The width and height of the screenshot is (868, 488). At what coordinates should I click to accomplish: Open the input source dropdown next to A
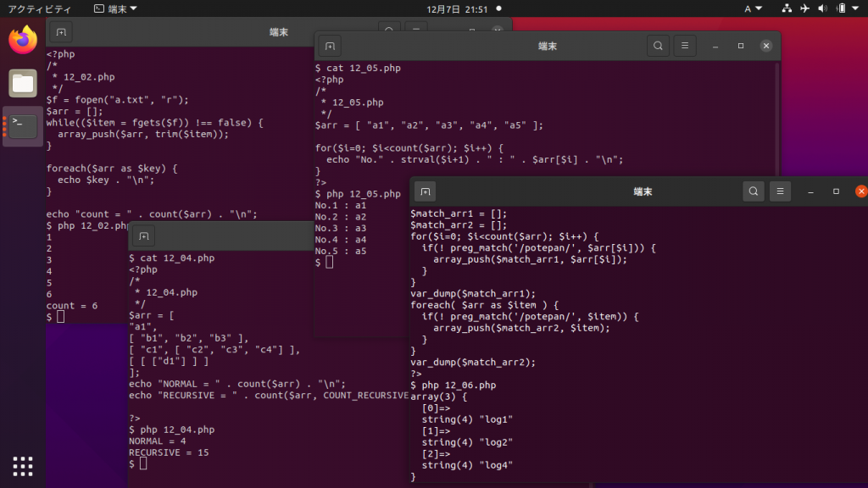point(757,9)
